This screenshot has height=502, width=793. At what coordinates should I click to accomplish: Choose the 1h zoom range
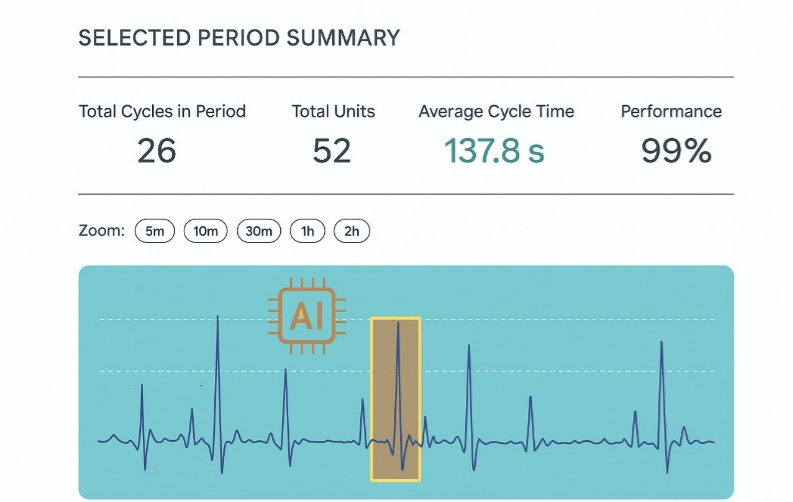click(x=307, y=231)
